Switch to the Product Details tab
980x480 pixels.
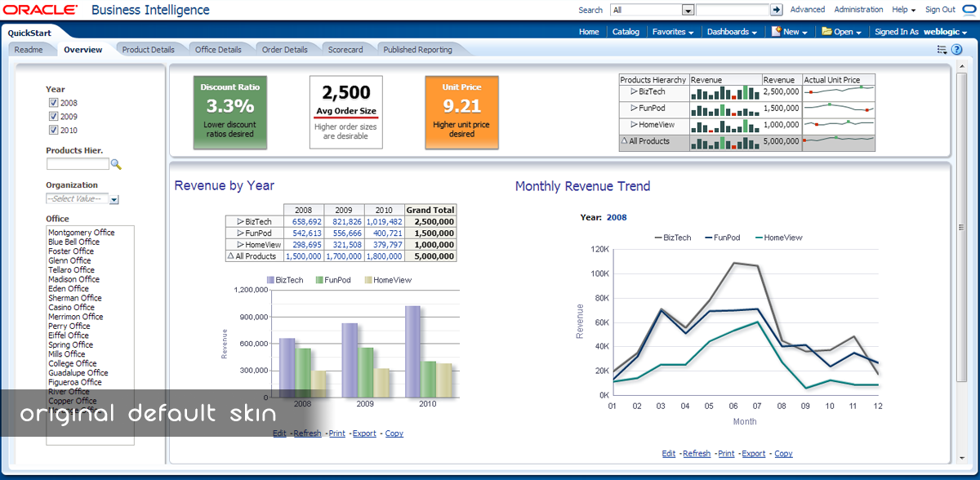pos(148,50)
